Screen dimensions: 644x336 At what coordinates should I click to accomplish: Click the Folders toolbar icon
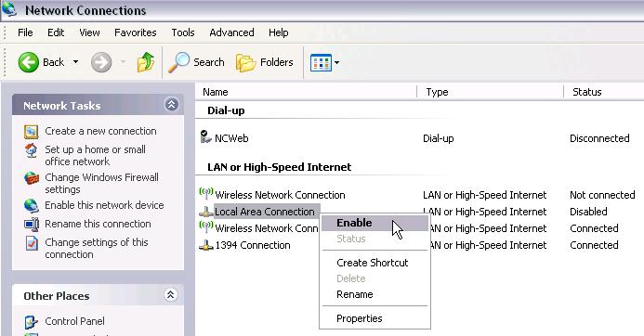(245, 63)
